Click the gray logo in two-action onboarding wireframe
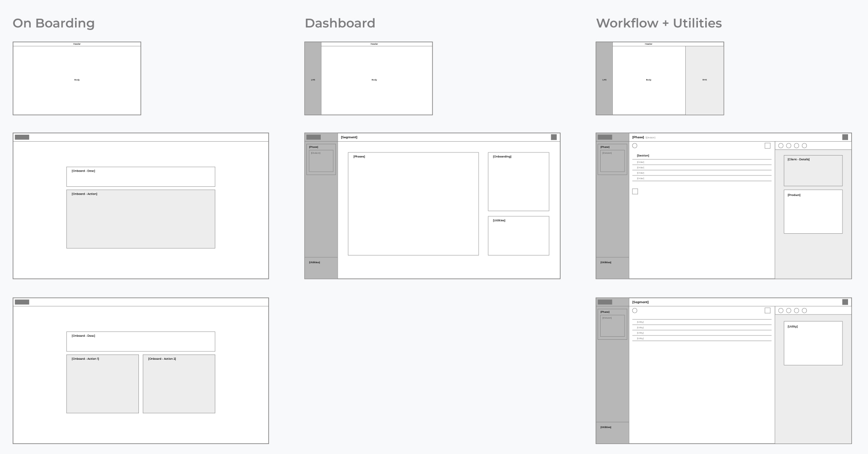868x454 pixels. [x=22, y=302]
